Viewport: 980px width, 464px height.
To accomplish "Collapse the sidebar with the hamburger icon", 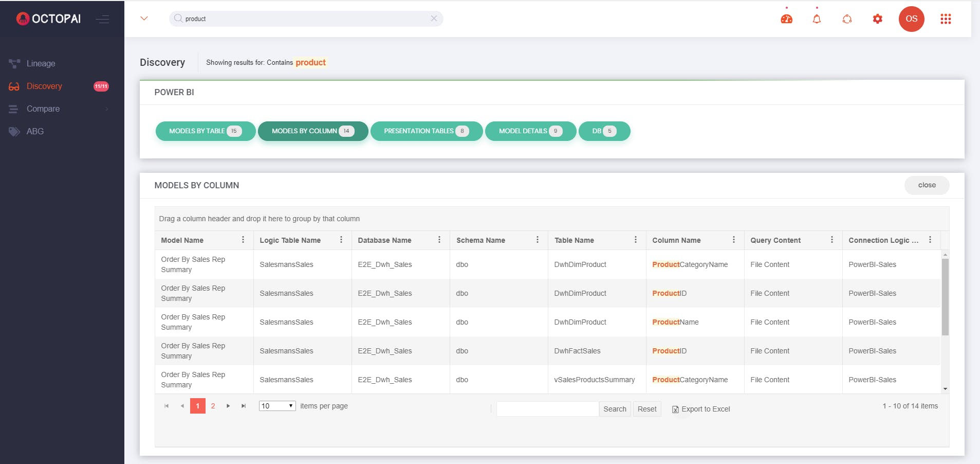I will point(102,19).
